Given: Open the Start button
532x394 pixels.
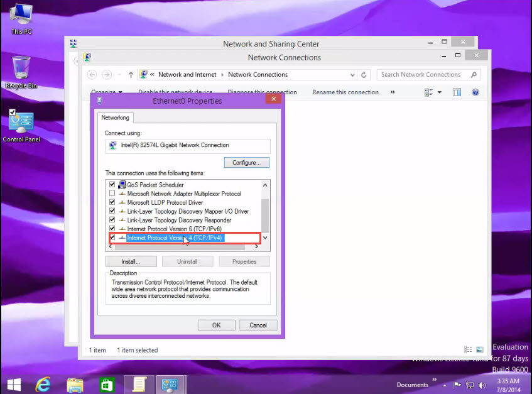Looking at the screenshot, I should tap(14, 385).
